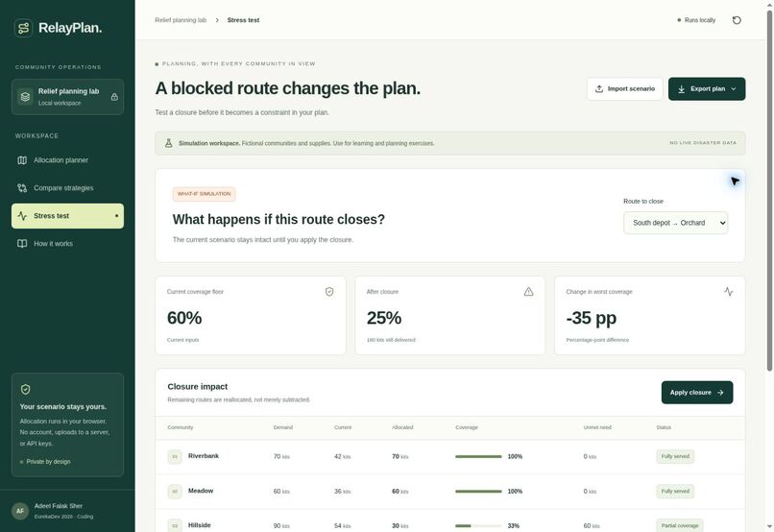Image resolution: width=774 pixels, height=532 pixels.
Task: Click NO LIVE DISASTER DATA label
Action: (703, 143)
